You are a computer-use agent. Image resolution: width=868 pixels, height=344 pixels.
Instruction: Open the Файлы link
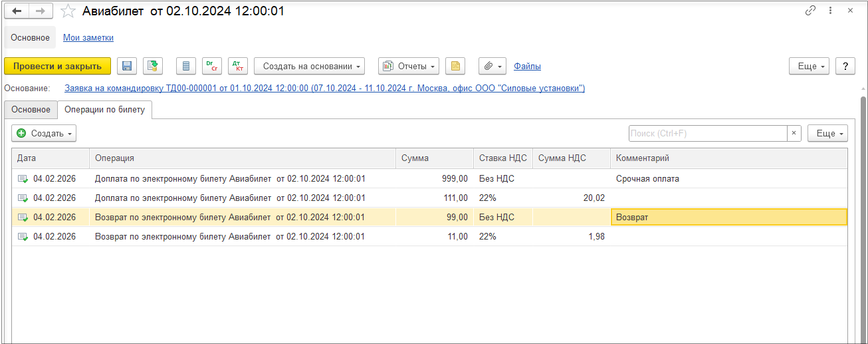[527, 67]
